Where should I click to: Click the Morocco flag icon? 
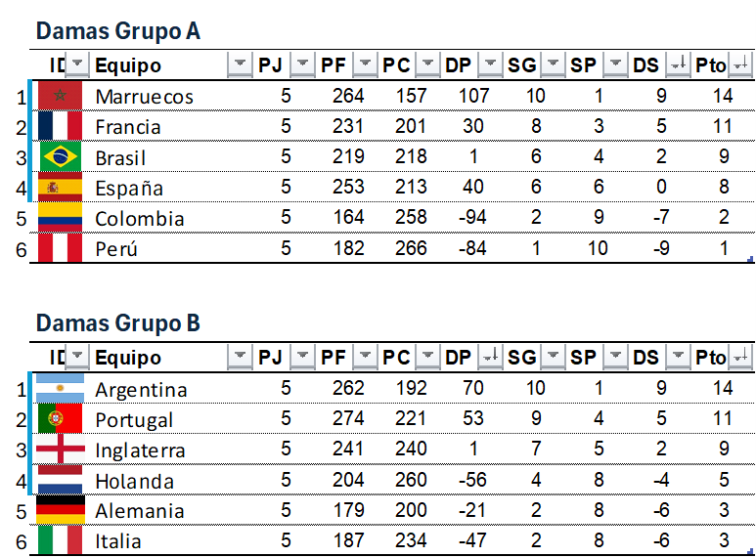(61, 96)
